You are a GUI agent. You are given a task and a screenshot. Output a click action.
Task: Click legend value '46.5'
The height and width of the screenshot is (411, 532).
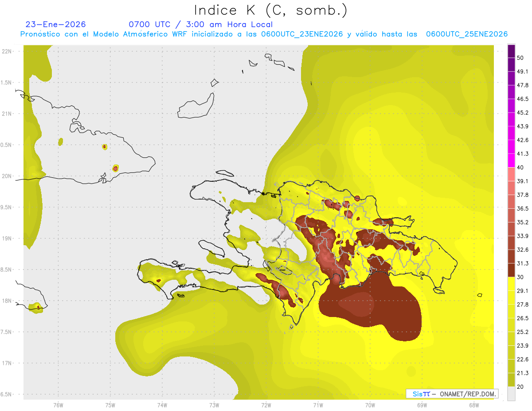point(523,99)
